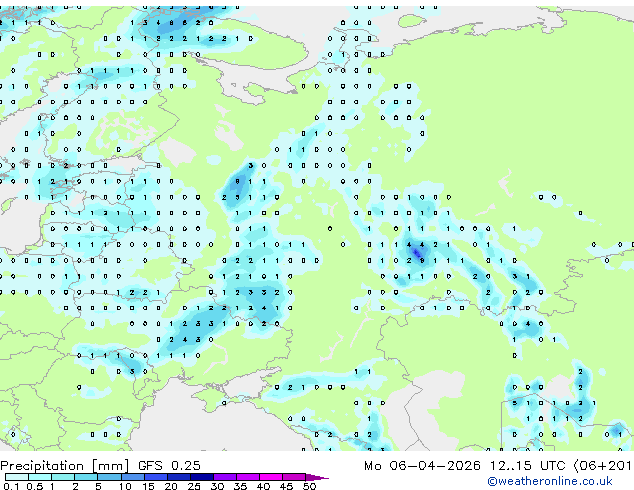
Task: Click the 0.1–0.5 mm legend color swatch
Action: (17, 477)
